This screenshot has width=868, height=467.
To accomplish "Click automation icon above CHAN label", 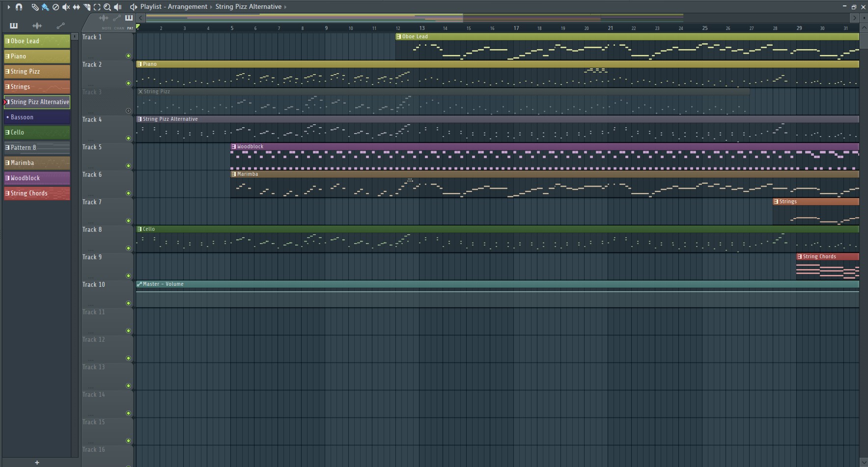I will tap(117, 18).
